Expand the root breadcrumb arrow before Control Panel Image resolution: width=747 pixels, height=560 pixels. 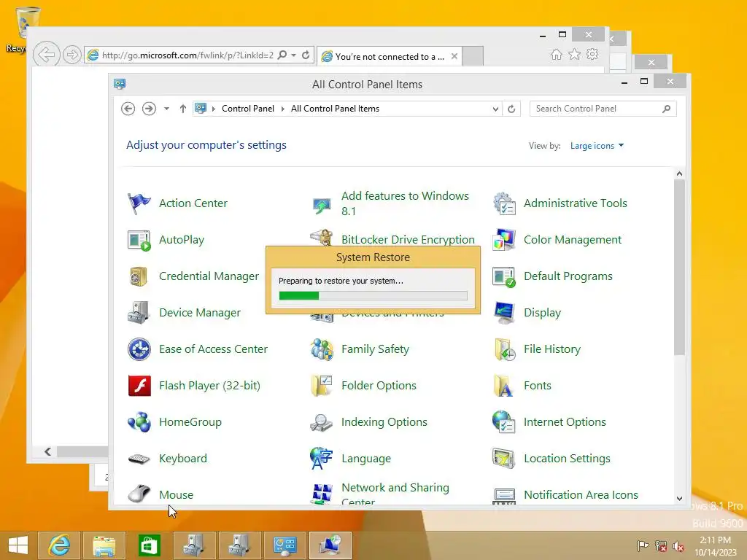point(214,109)
